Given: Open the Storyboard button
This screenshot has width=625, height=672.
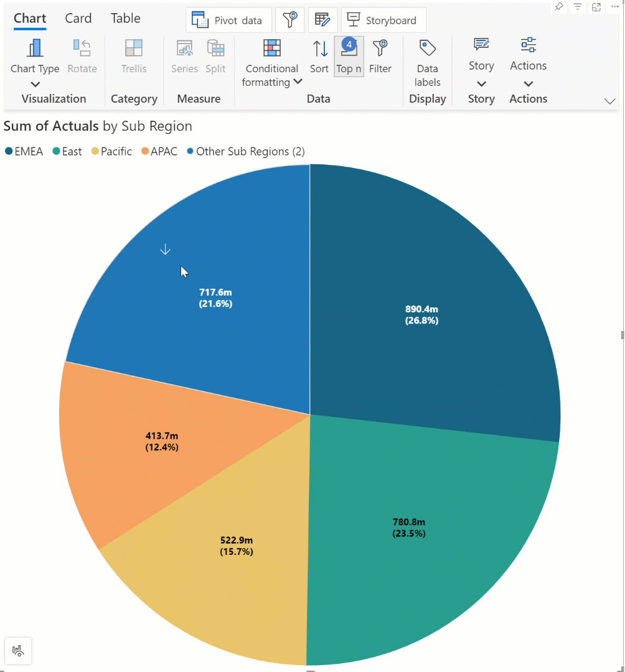Looking at the screenshot, I should point(383,20).
